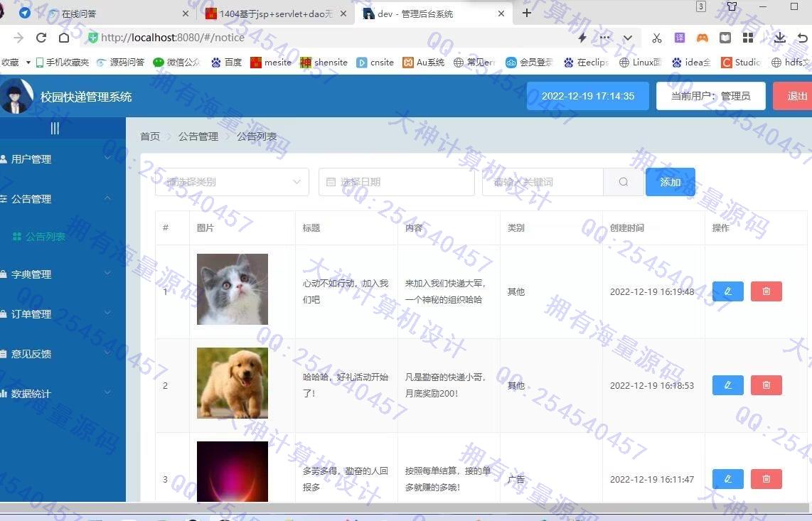
Task: Click browser reload page icon
Action: (41, 38)
